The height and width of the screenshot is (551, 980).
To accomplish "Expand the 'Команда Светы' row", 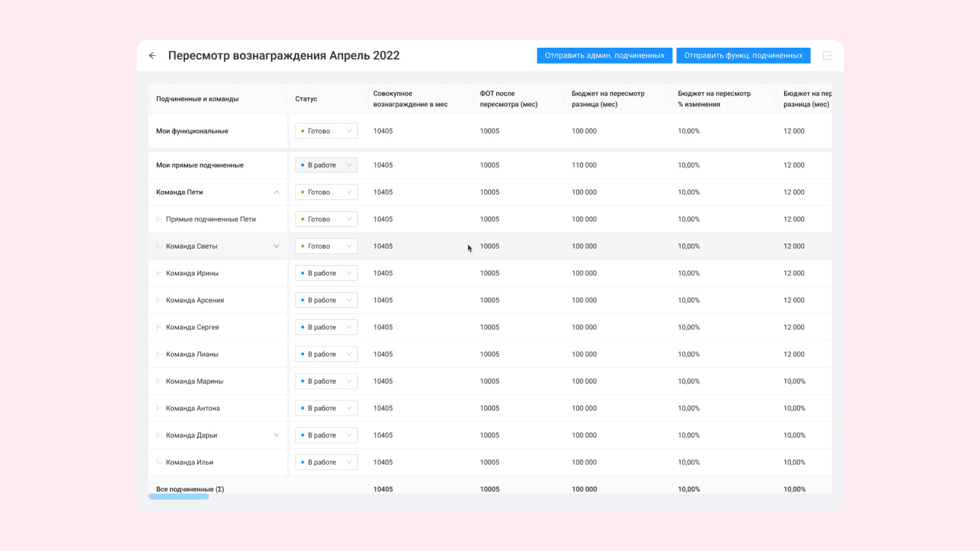I will [x=276, y=246].
